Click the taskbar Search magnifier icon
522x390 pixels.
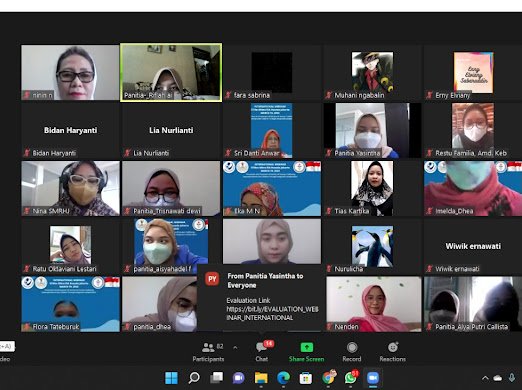coord(194,378)
